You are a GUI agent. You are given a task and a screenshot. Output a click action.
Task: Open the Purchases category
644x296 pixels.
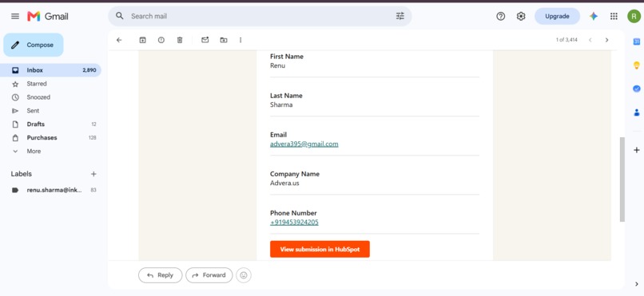51,138
